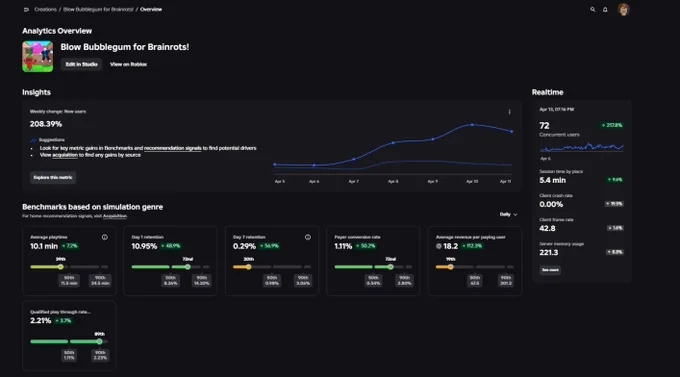The width and height of the screenshot is (680, 377).
Task: Click the Explore this metric button
Action: click(x=53, y=177)
